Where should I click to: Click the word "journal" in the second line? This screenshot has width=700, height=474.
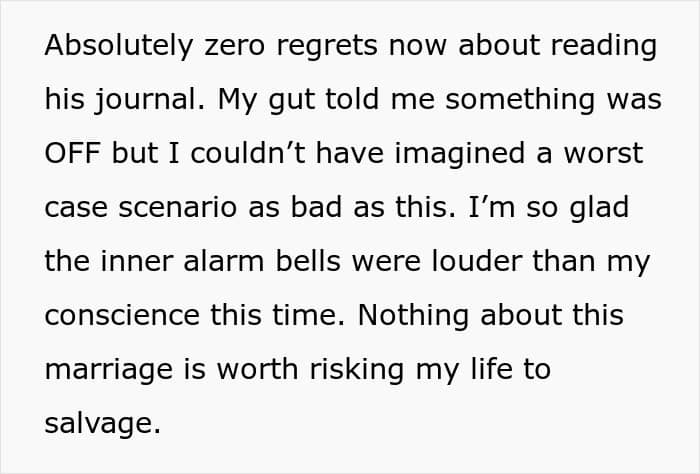coord(152,100)
